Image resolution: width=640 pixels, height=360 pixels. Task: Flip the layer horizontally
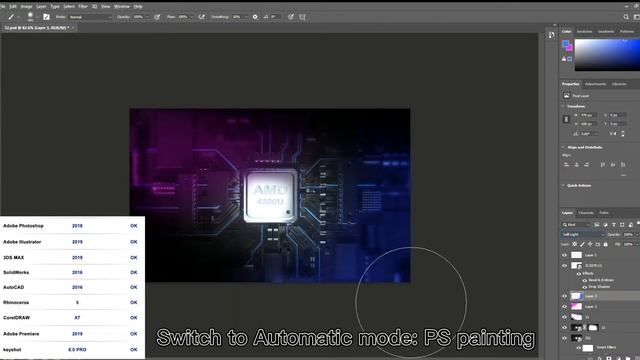[613, 134]
